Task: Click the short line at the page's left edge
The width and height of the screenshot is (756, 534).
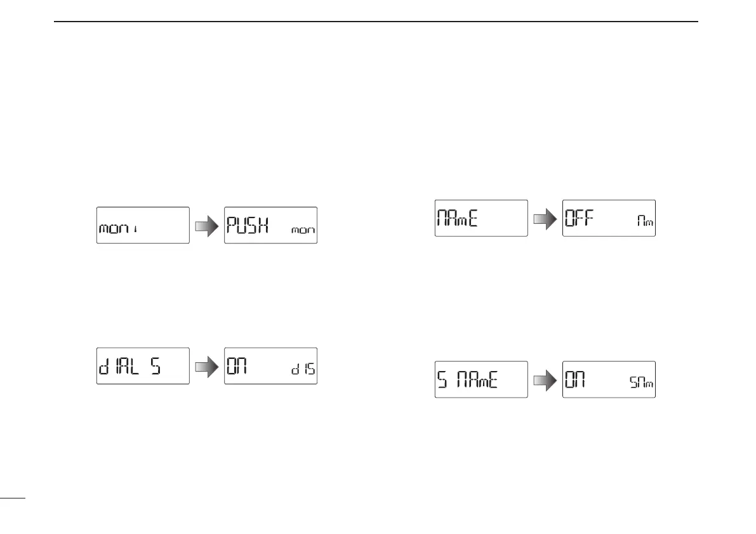Action: tap(13, 498)
